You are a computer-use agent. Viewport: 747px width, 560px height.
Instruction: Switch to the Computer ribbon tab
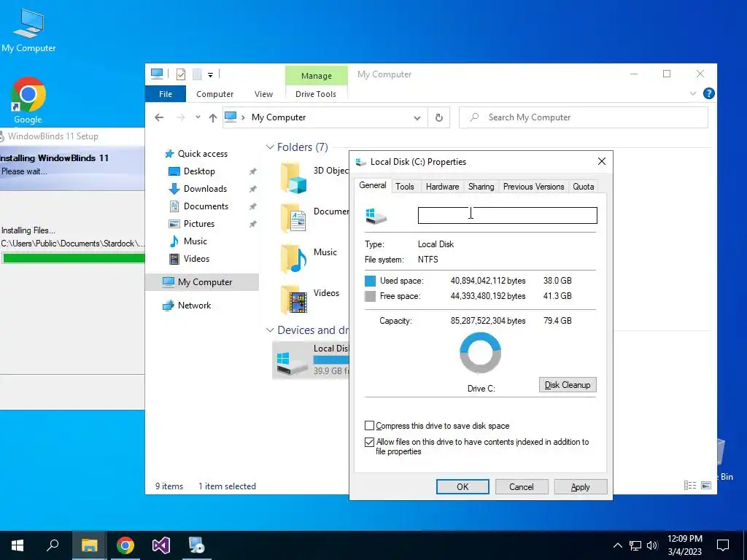tap(215, 94)
